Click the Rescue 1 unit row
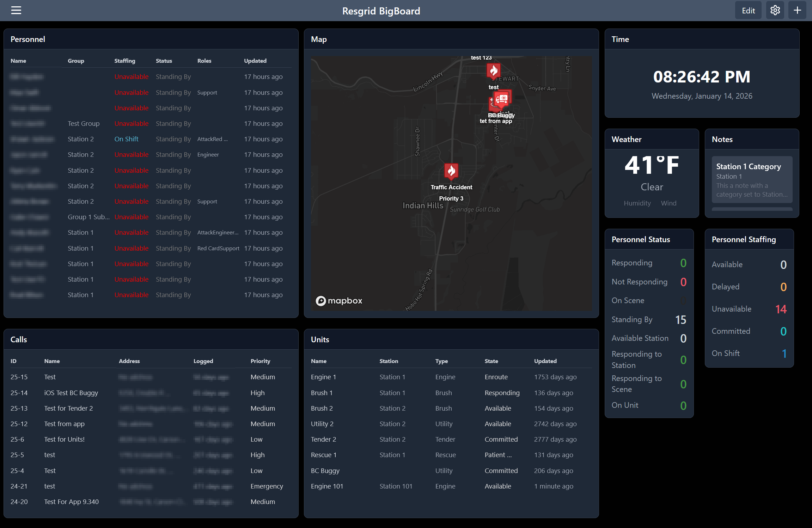The image size is (812, 528). click(x=323, y=455)
